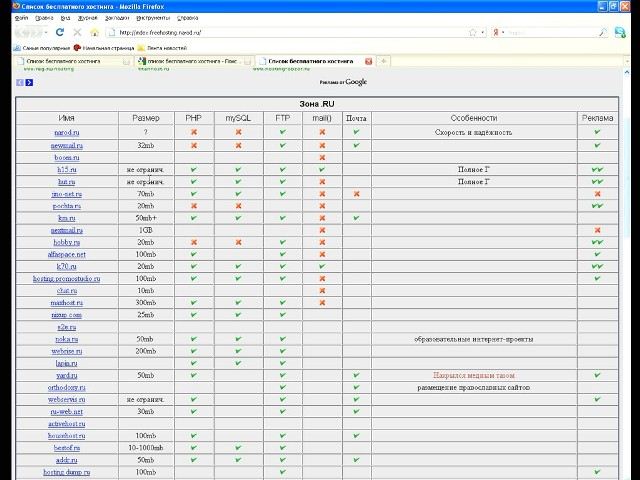Open the Журнал menu
This screenshot has height=480, width=640.
88,18
